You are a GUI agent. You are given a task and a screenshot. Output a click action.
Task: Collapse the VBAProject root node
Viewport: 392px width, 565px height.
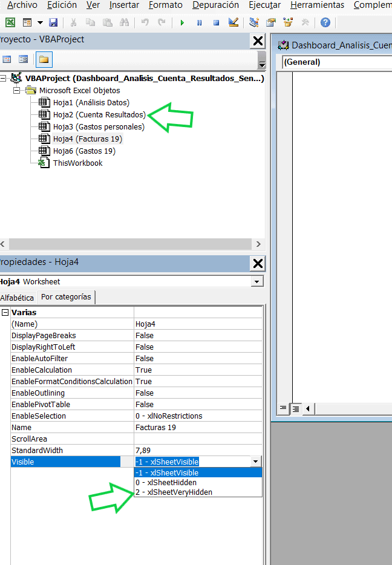click(x=3, y=78)
